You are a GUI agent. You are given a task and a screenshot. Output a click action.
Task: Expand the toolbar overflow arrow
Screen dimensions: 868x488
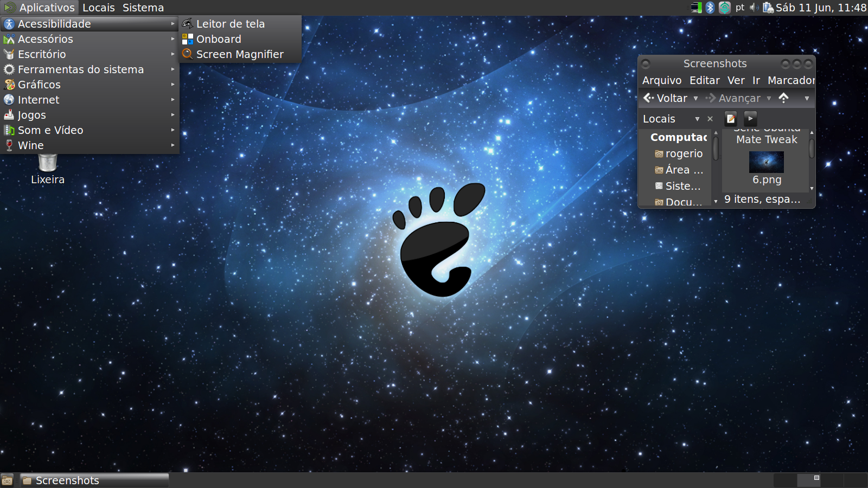[807, 99]
